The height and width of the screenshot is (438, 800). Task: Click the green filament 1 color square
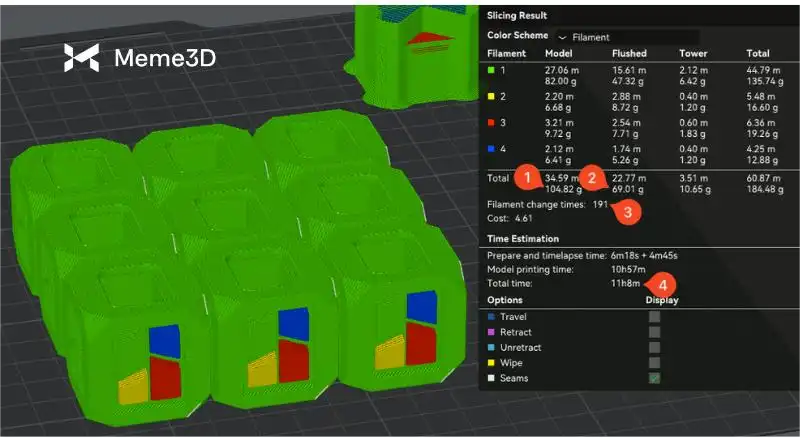point(491,71)
